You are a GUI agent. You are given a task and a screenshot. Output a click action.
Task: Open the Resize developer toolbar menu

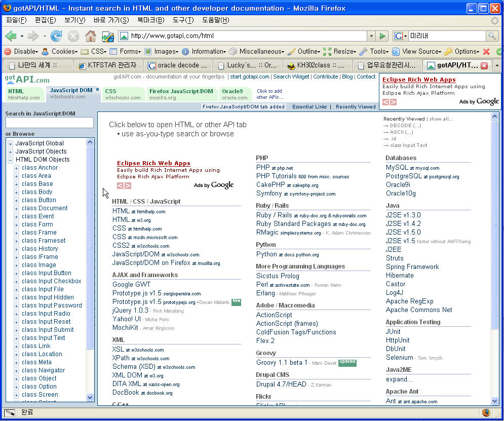(x=340, y=51)
